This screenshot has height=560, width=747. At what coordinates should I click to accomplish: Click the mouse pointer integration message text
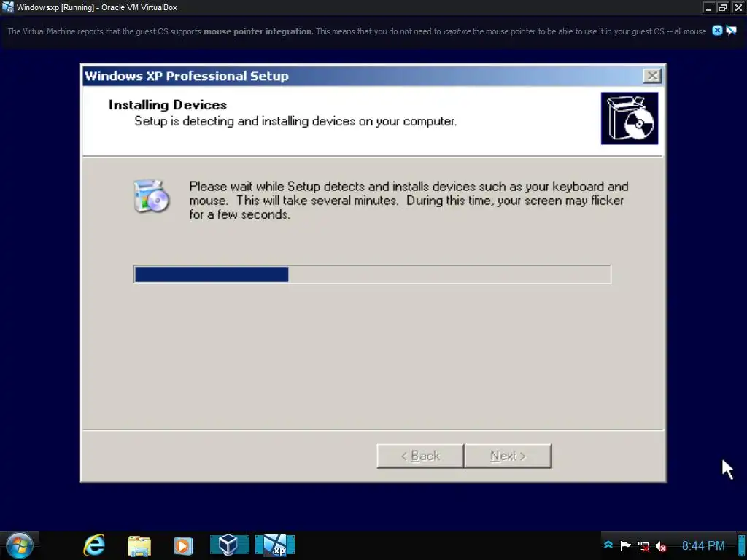click(357, 31)
